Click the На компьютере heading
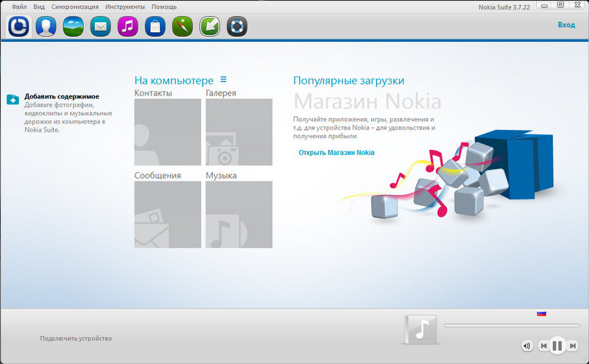The width and height of the screenshot is (589, 364). pos(174,80)
